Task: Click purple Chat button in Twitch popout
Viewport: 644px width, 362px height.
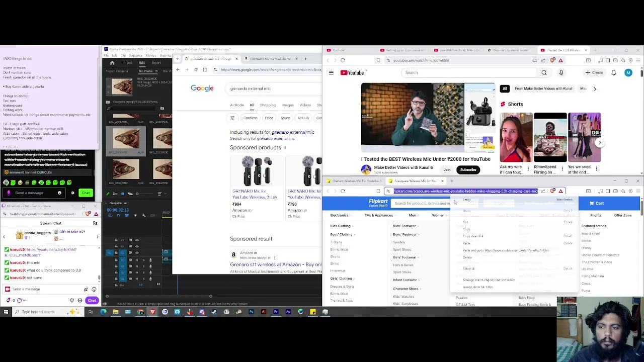Action: pyautogui.click(x=92, y=300)
